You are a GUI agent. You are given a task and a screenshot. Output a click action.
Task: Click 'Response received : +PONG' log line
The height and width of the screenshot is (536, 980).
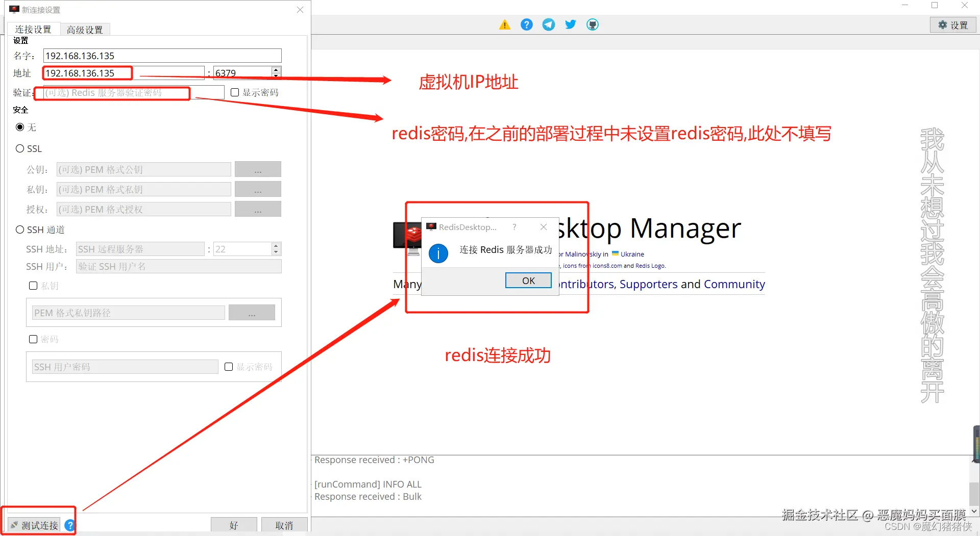pyautogui.click(x=374, y=460)
